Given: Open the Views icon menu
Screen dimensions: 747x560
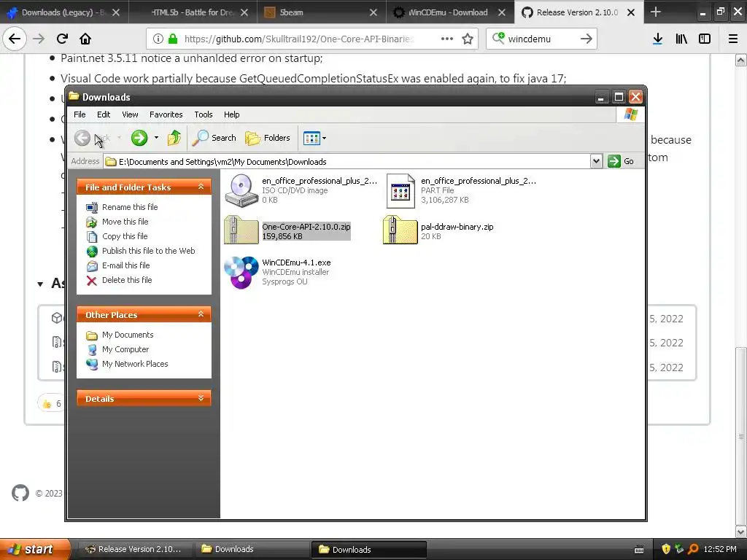Looking at the screenshot, I should pyautogui.click(x=314, y=138).
